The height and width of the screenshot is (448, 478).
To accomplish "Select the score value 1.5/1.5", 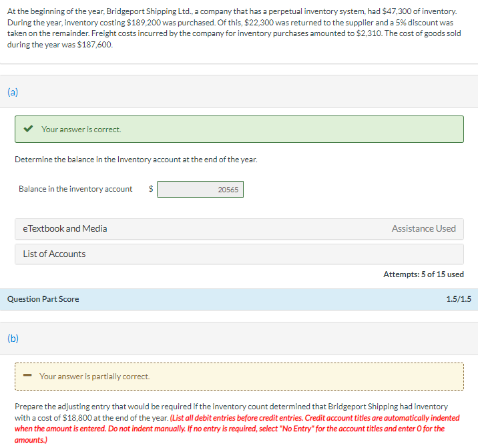I will coord(459,299).
